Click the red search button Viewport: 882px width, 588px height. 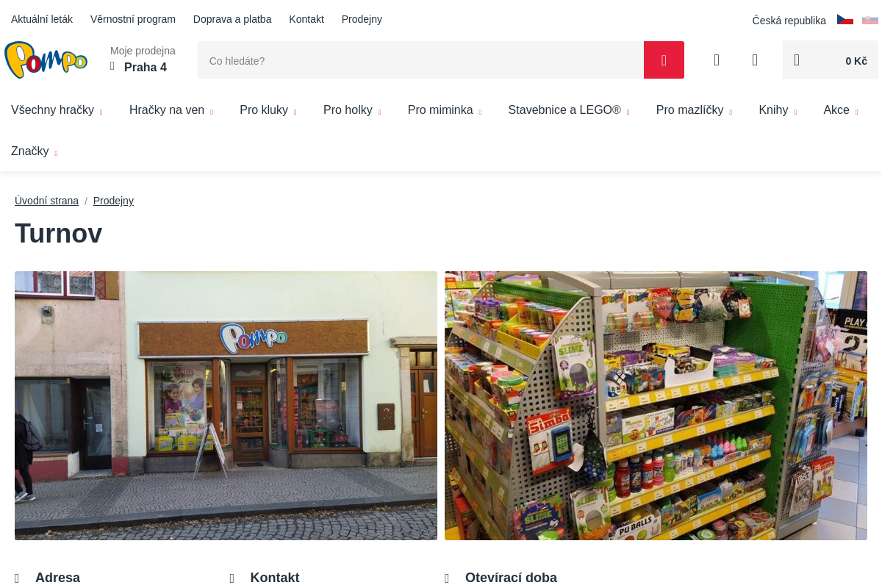664,60
